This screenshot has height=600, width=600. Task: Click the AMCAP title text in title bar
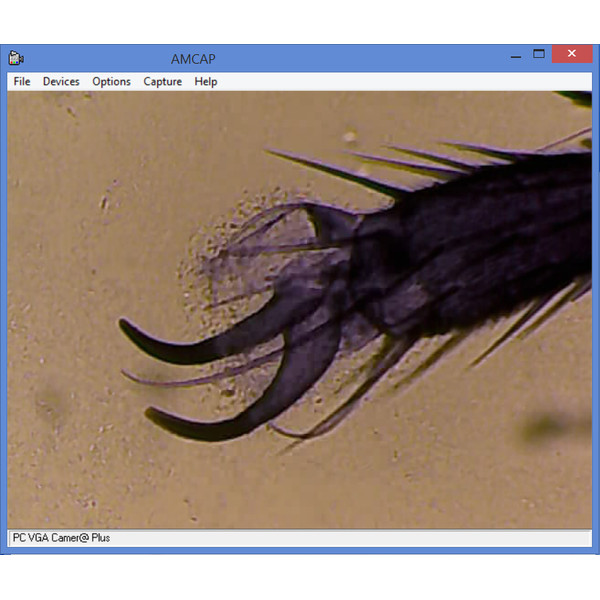click(x=195, y=57)
